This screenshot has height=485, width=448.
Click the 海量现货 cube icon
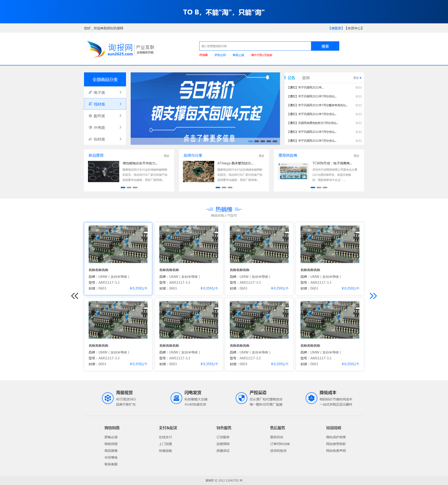[108, 398]
